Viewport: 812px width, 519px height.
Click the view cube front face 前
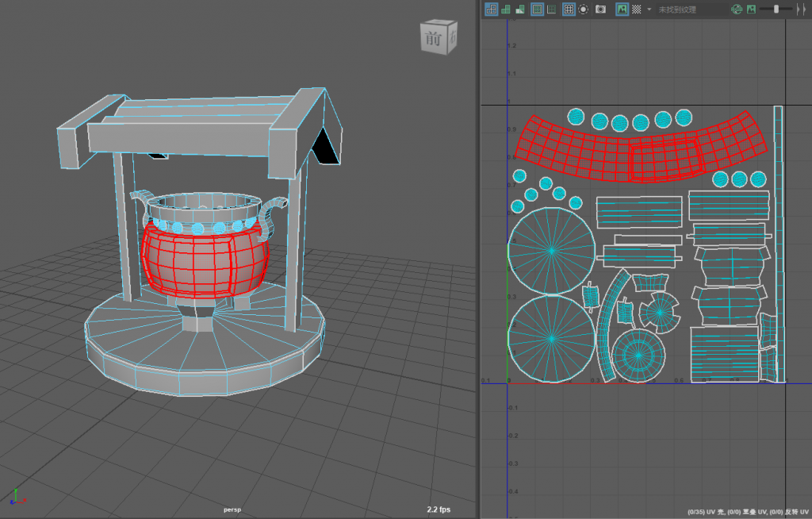[434, 38]
